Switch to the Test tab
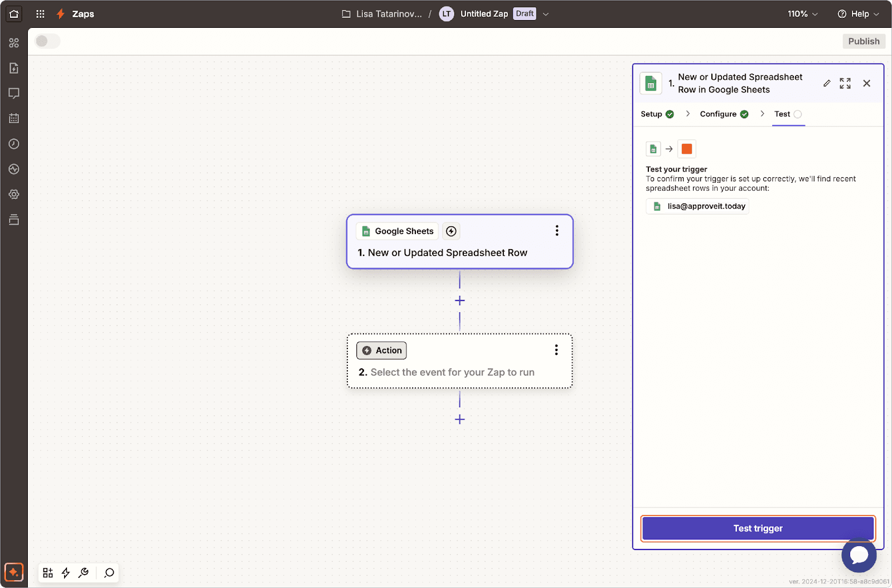Screen dimensions: 892x588 pos(788,114)
